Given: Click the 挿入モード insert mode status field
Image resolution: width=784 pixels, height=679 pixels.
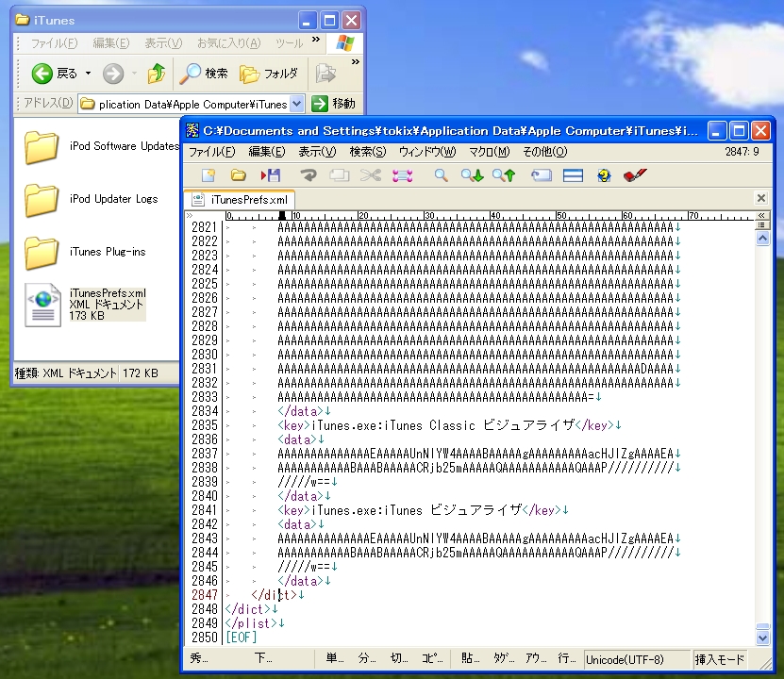Looking at the screenshot, I should pyautogui.click(x=720, y=659).
